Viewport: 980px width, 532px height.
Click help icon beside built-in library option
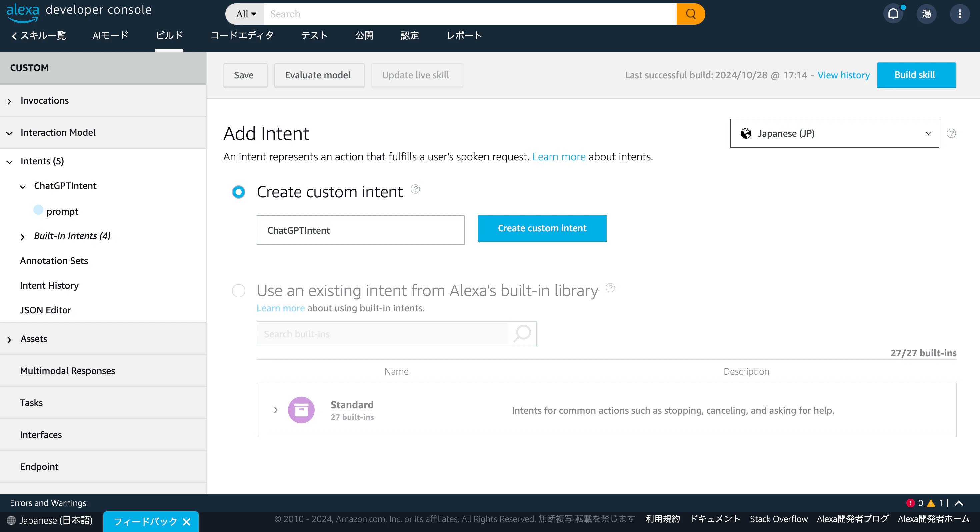click(610, 288)
